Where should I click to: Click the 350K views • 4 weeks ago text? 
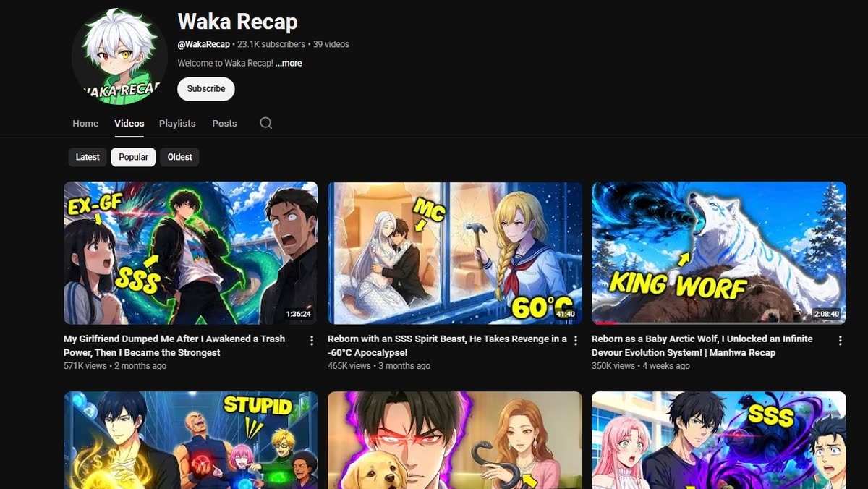pyautogui.click(x=641, y=366)
